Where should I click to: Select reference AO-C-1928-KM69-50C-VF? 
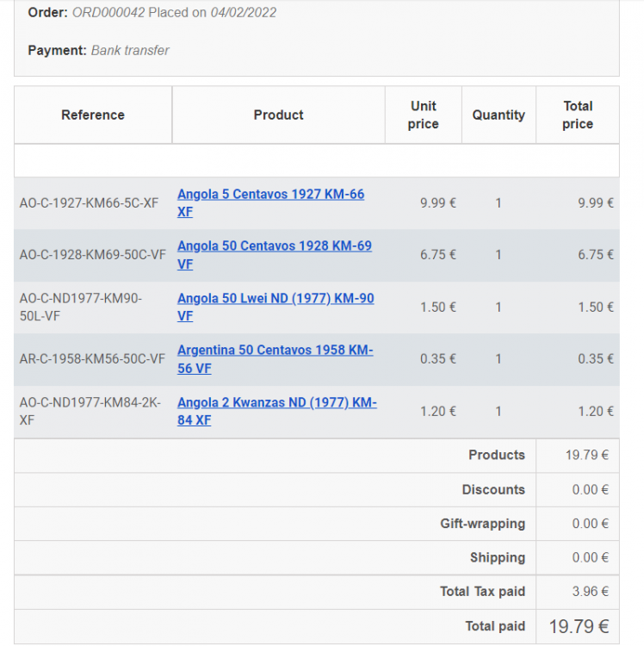pos(93,255)
